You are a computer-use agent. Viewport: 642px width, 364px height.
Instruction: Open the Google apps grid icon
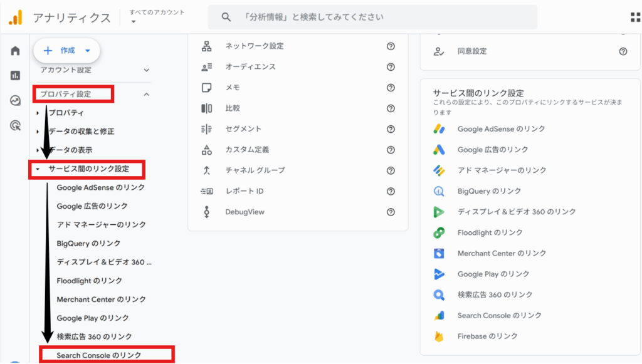pos(636,17)
